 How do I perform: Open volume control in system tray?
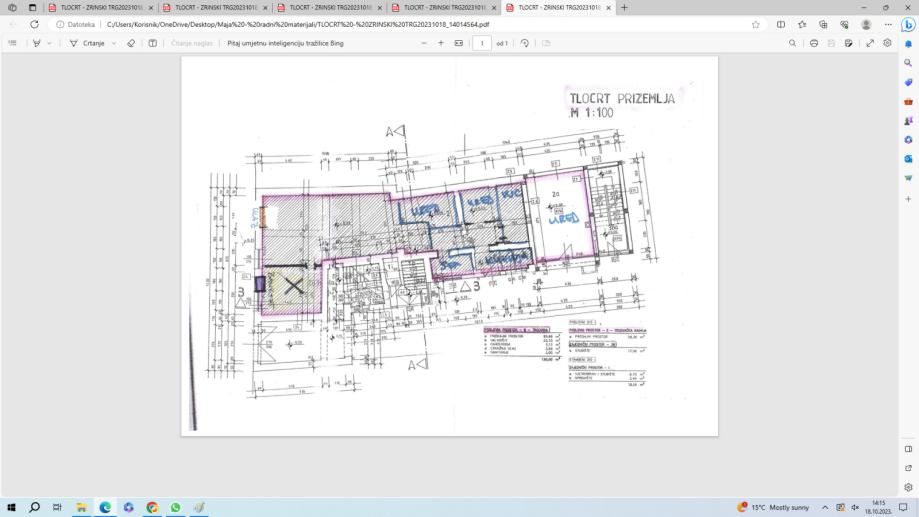point(855,507)
